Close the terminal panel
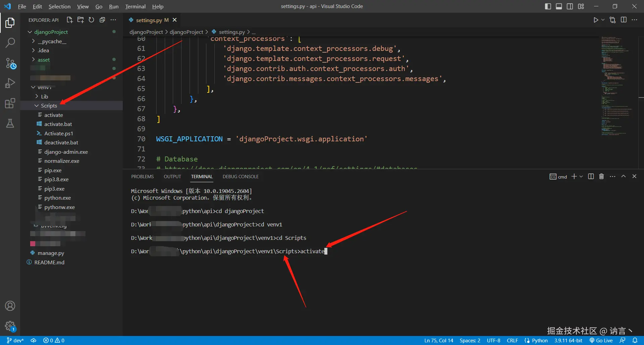The width and height of the screenshot is (644, 345). [634, 176]
